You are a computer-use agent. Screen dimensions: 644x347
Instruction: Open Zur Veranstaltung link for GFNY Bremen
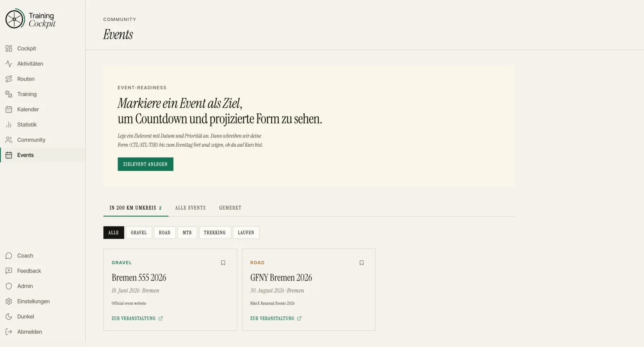[x=276, y=318]
